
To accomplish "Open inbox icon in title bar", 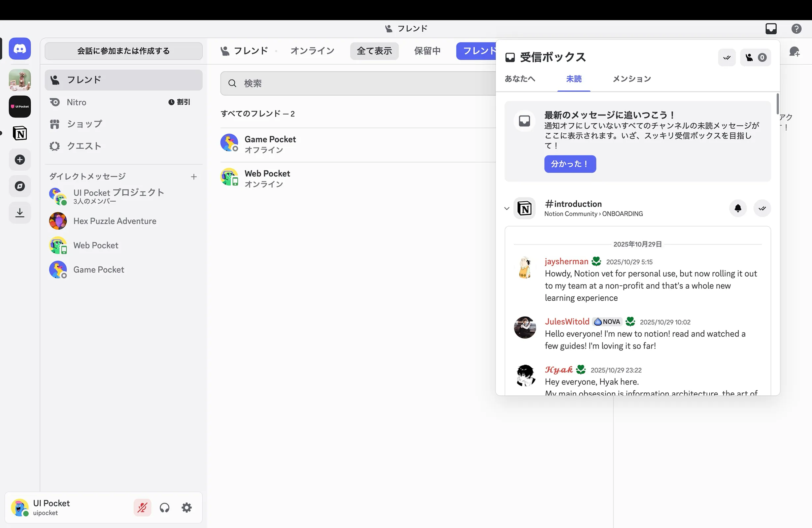I will click(771, 29).
